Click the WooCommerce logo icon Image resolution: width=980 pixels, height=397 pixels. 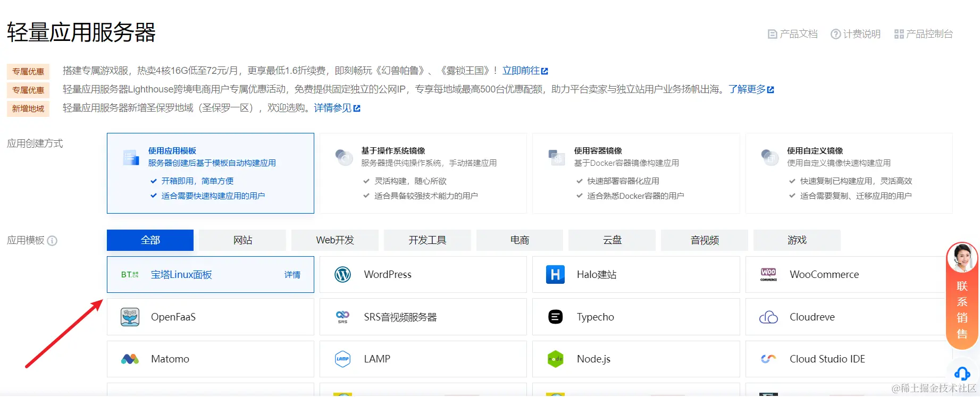[768, 275]
